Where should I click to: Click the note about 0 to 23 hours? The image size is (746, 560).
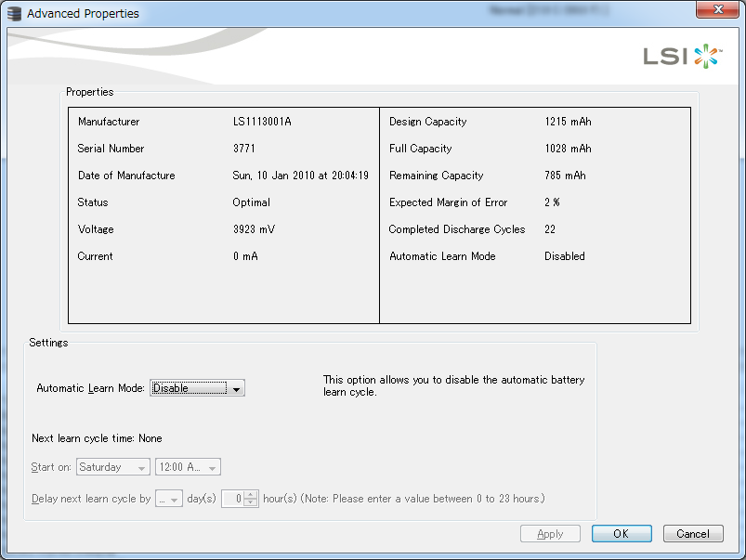[423, 499]
